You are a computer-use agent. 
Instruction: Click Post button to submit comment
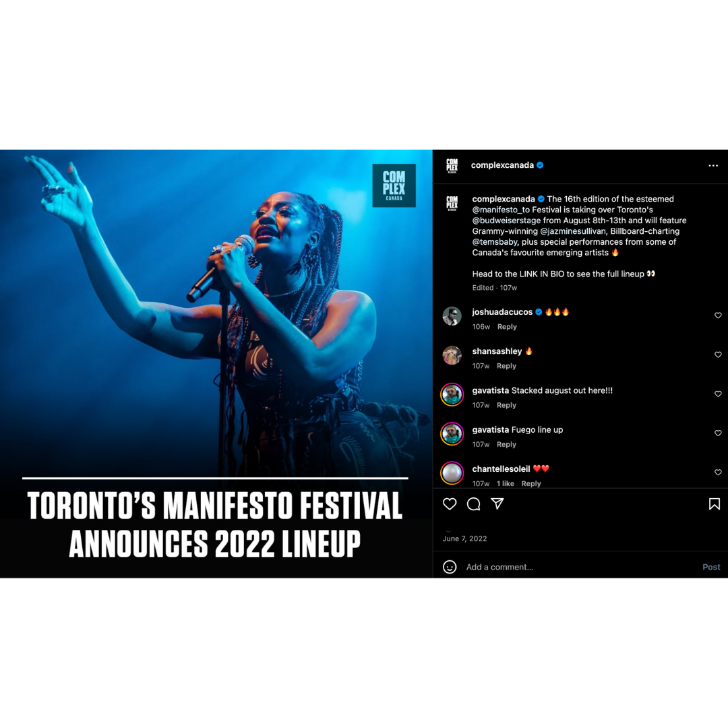[x=711, y=567]
